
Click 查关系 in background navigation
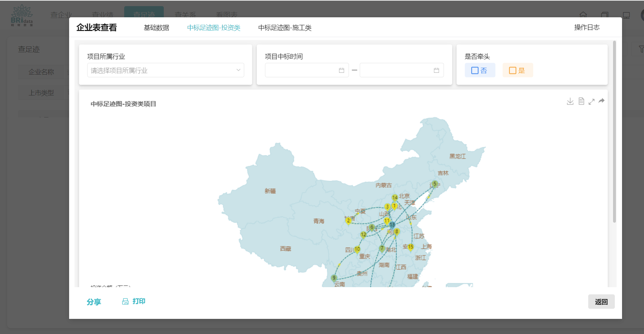click(x=185, y=15)
